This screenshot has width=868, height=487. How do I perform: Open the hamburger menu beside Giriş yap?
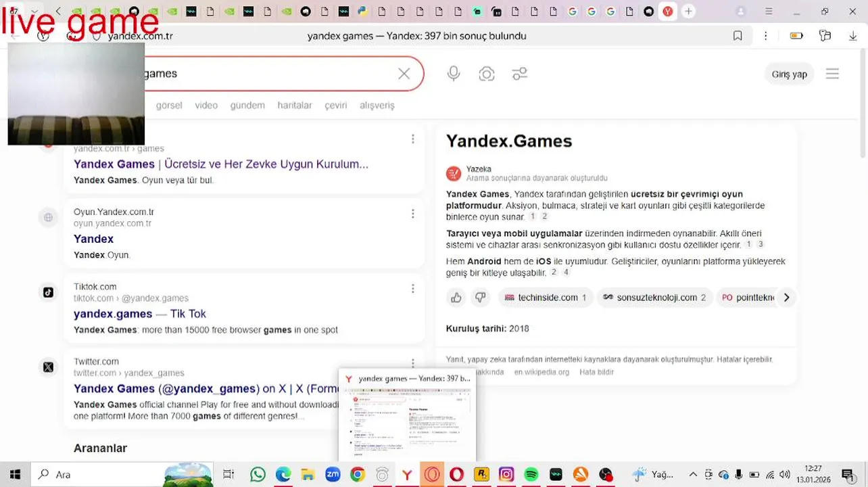pyautogui.click(x=832, y=74)
